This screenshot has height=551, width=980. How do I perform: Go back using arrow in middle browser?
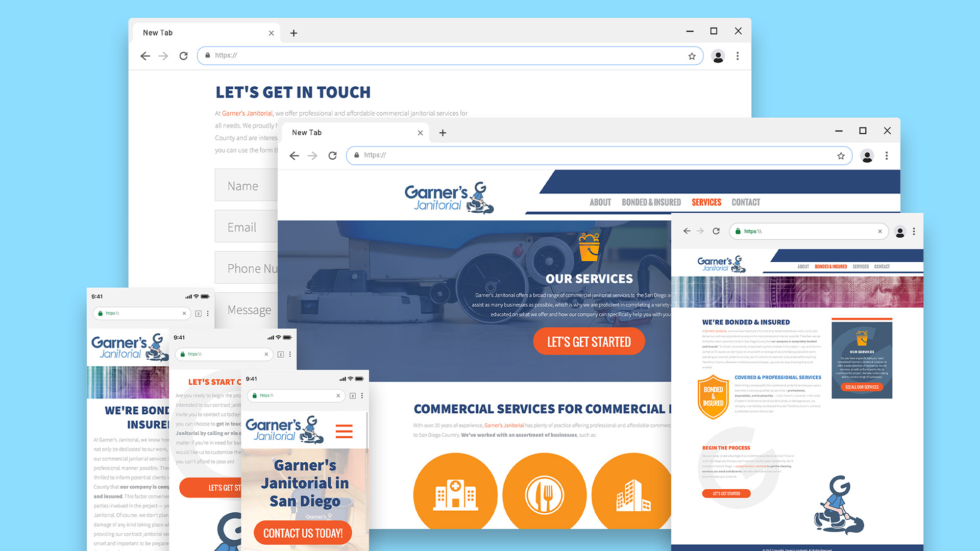tap(294, 156)
